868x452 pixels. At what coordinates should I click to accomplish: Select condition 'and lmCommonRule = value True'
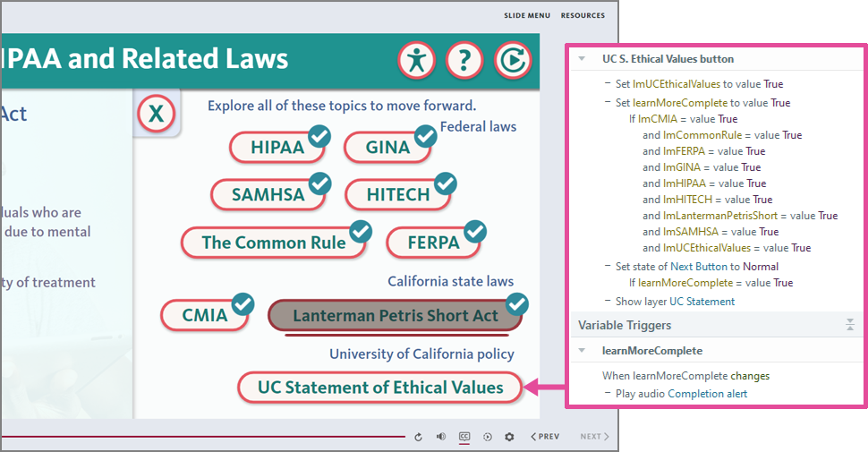click(722, 135)
